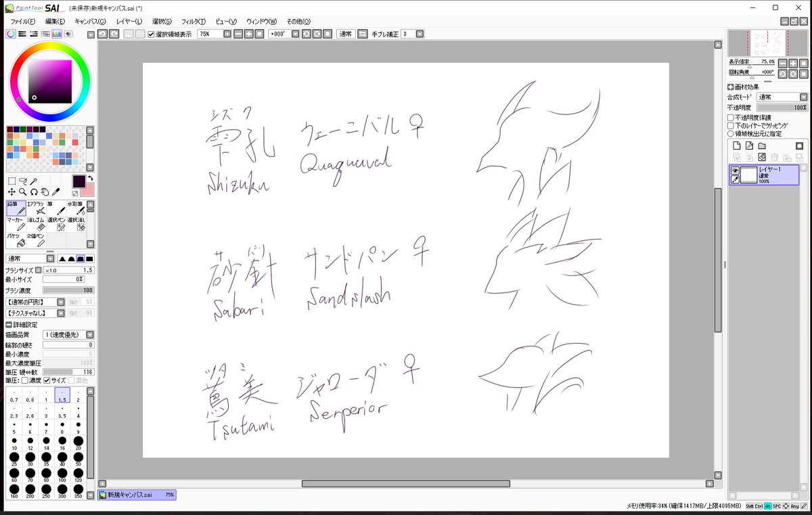Choose the magic wand tool
The image size is (812, 515).
[33, 181]
